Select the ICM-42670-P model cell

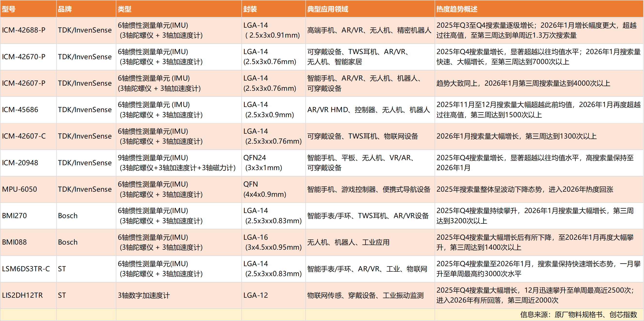point(24,57)
